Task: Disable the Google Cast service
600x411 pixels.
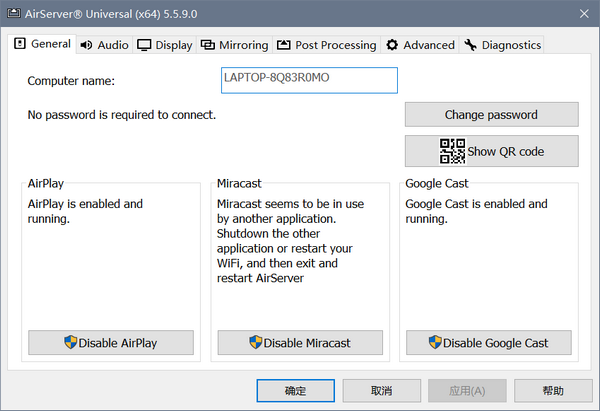Action: coord(491,343)
